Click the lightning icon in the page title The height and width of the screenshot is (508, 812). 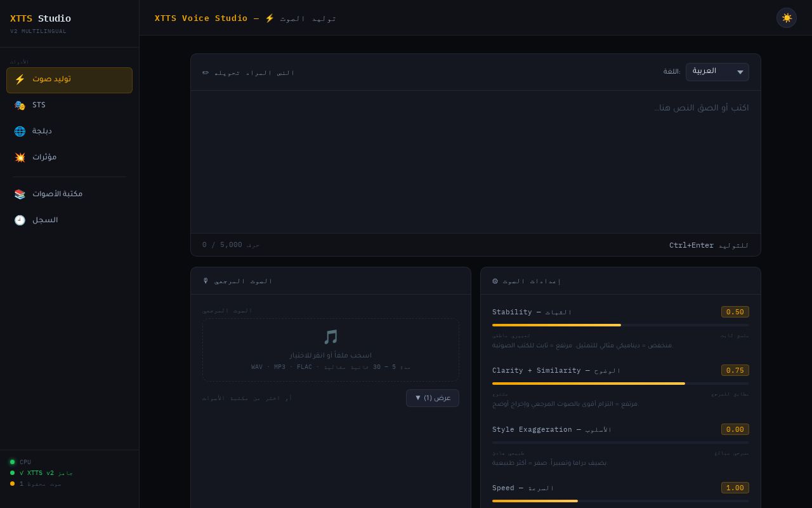pyautogui.click(x=270, y=18)
